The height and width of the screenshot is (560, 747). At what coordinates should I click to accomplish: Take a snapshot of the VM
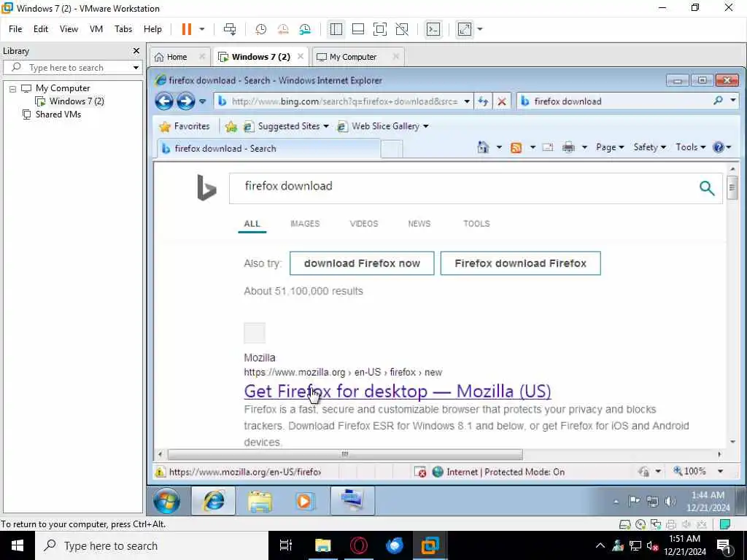coord(260,29)
